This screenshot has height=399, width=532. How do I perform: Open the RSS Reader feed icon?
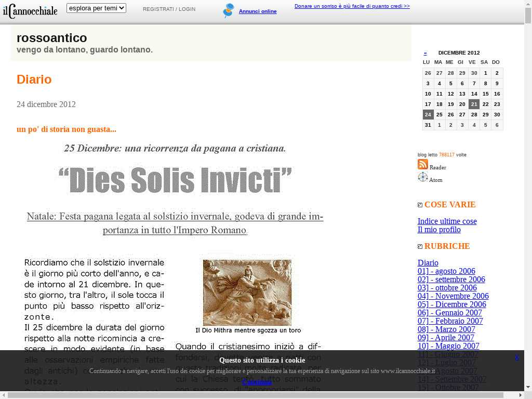(x=423, y=165)
